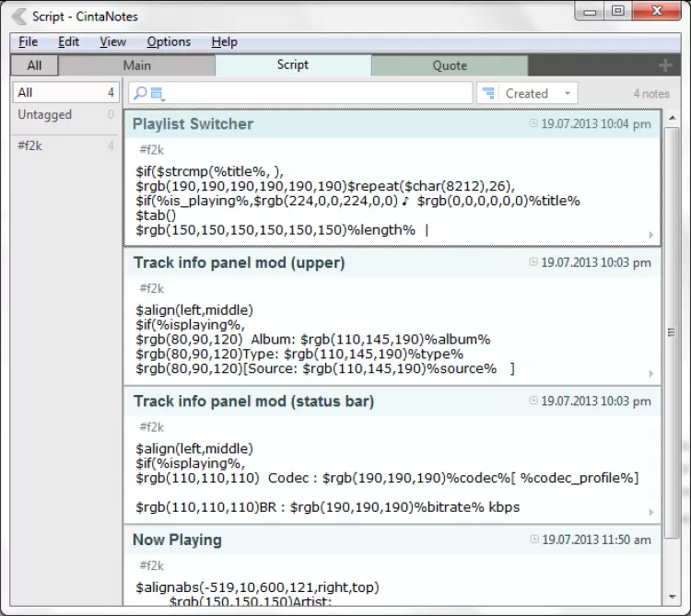The height and width of the screenshot is (616, 691).
Task: Click the $rgb(110,110,110)BR bitrate line
Action: coord(327,507)
